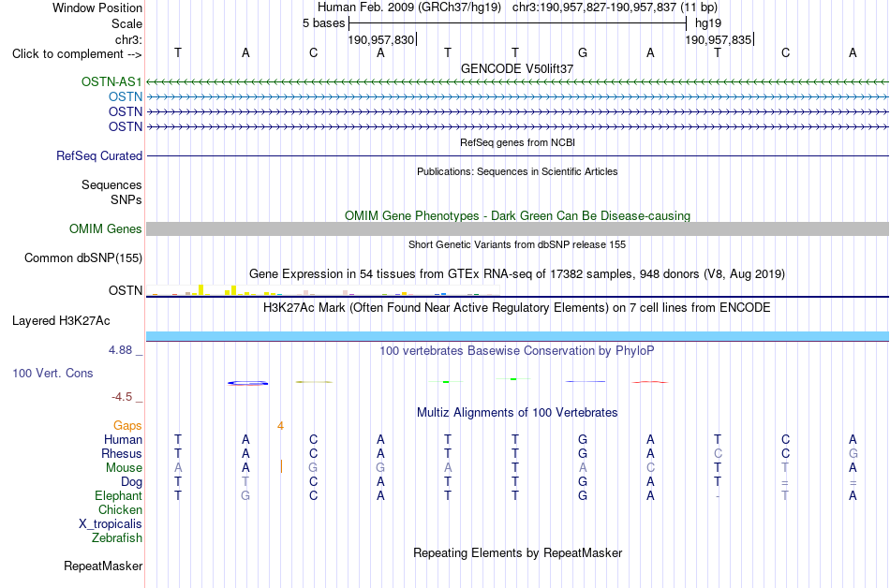Screen dimensions: 890x588
Task: Click the orange insertion bar in Mouse row
Action: (x=282, y=466)
